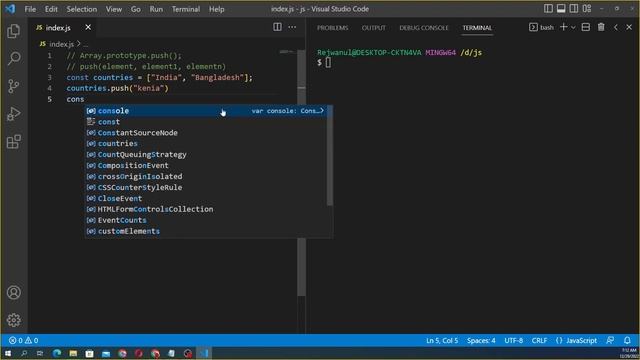Choose the HTMLFormControlsCollection suggestion

[206, 209]
